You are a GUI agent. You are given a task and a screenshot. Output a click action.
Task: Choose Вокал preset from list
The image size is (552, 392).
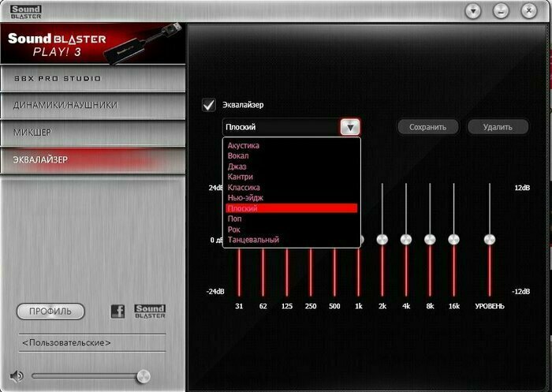(x=238, y=155)
